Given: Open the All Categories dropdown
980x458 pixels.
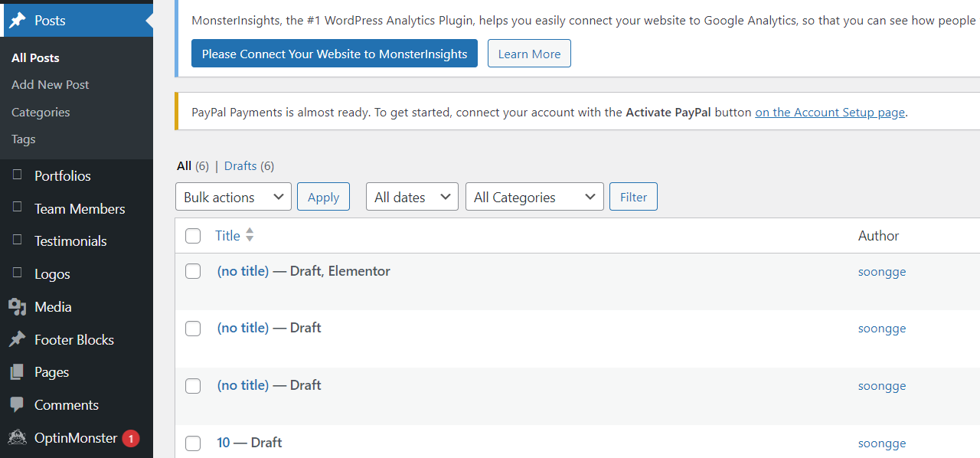Looking at the screenshot, I should [534, 197].
